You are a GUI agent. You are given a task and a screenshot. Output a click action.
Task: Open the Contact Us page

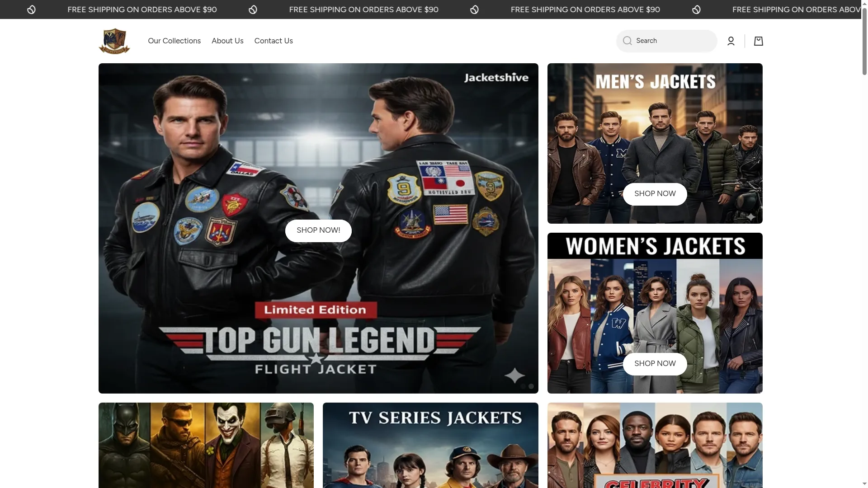click(x=274, y=41)
